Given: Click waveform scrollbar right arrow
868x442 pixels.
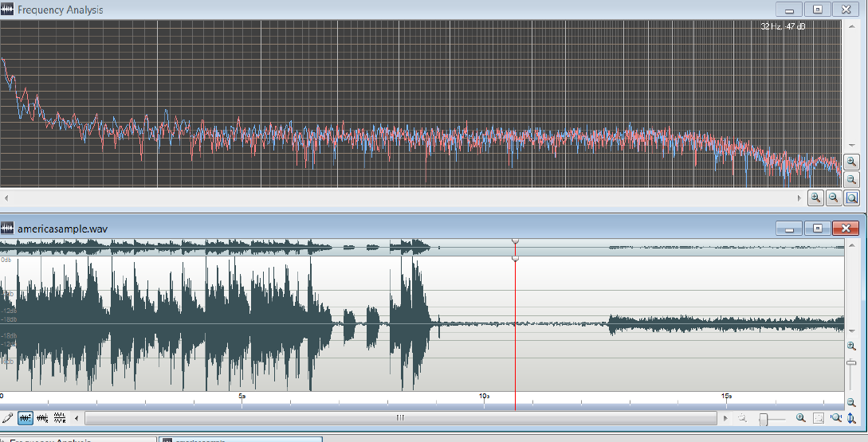Looking at the screenshot, I should [726, 418].
